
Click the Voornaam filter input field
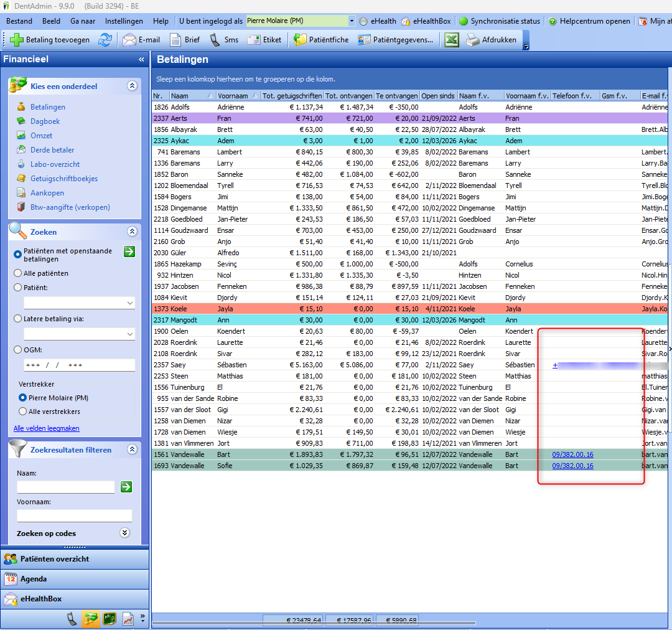click(x=75, y=515)
